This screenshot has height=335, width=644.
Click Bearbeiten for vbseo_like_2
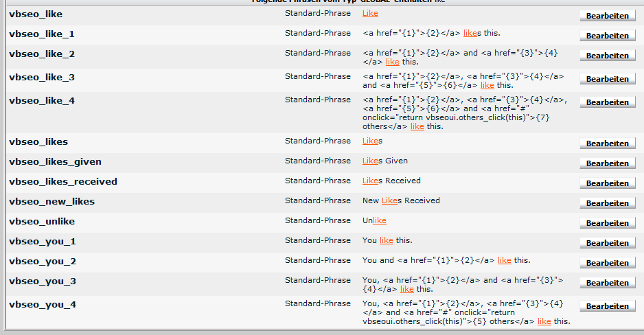(608, 56)
